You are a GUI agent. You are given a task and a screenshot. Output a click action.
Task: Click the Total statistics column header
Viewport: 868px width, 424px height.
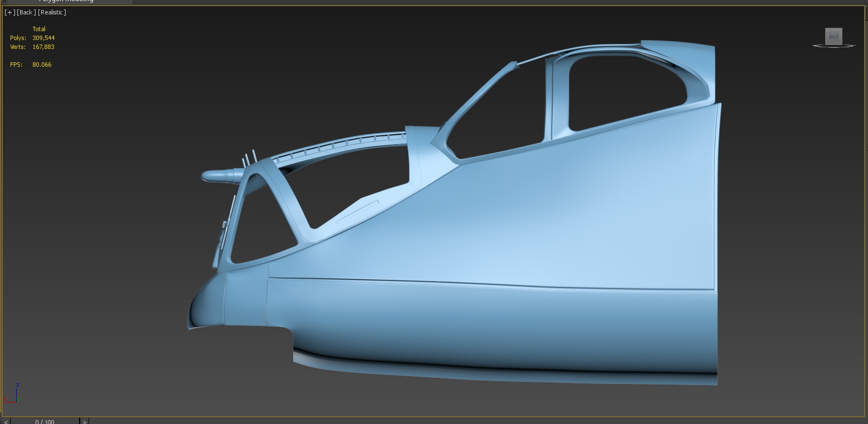(x=39, y=29)
